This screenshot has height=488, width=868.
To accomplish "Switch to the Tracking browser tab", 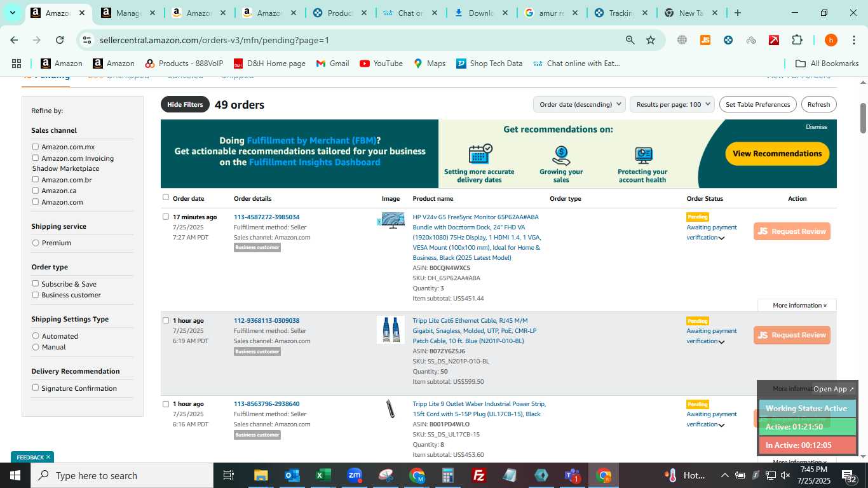I will point(620,13).
